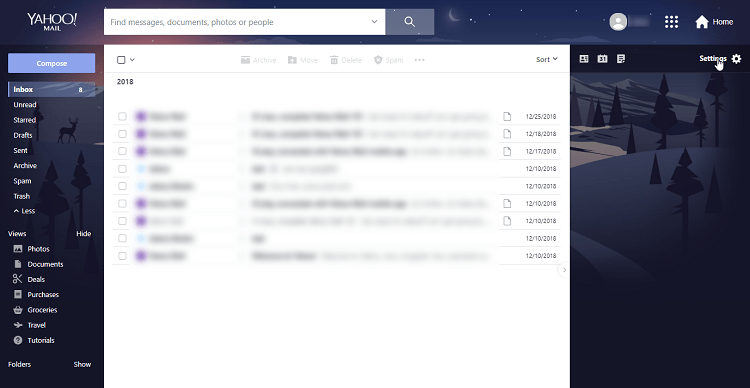The height and width of the screenshot is (388, 750).
Task: Open the Drafts folder
Action: (23, 135)
